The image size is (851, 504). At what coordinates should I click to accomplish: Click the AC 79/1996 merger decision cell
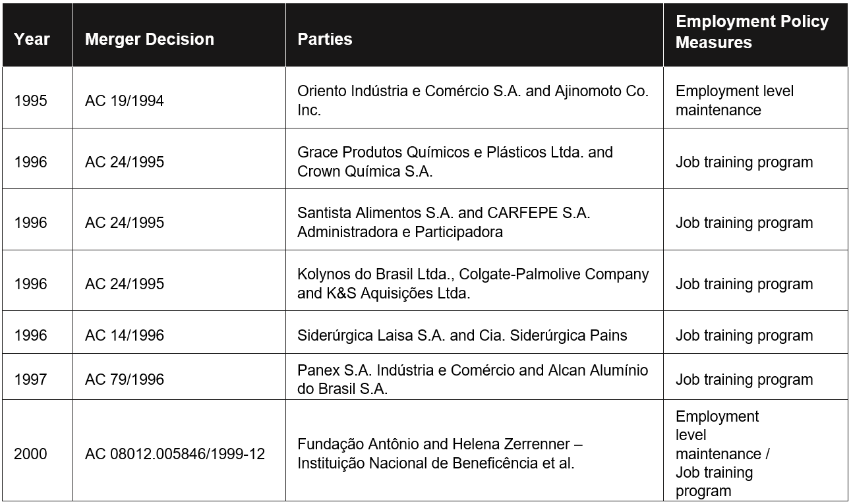pyautogui.click(x=179, y=377)
